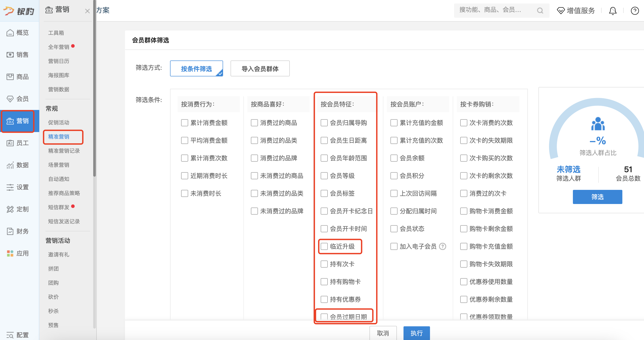This screenshot has height=340, width=644.
Task: Open the help question mark icon
Action: click(x=635, y=11)
